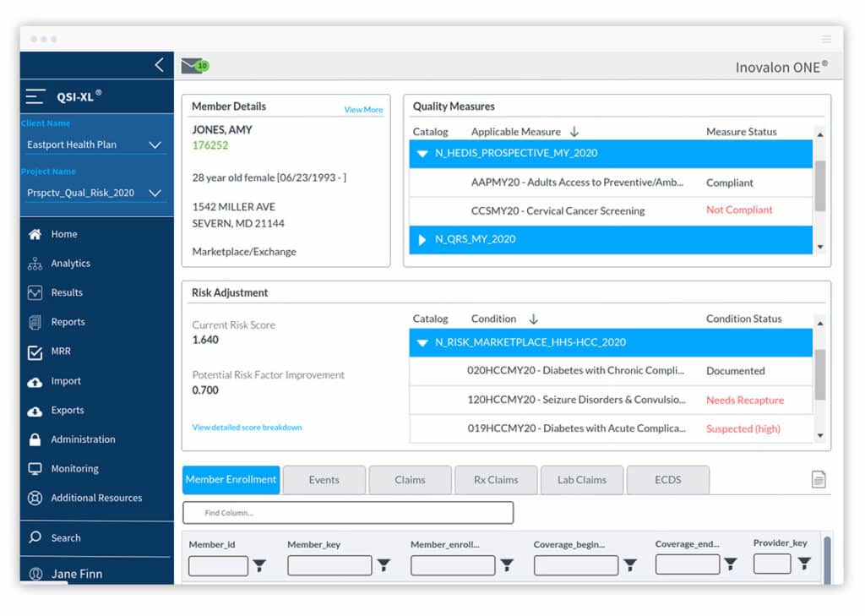Click the Quality Measures scroll down arrow

[x=820, y=247]
